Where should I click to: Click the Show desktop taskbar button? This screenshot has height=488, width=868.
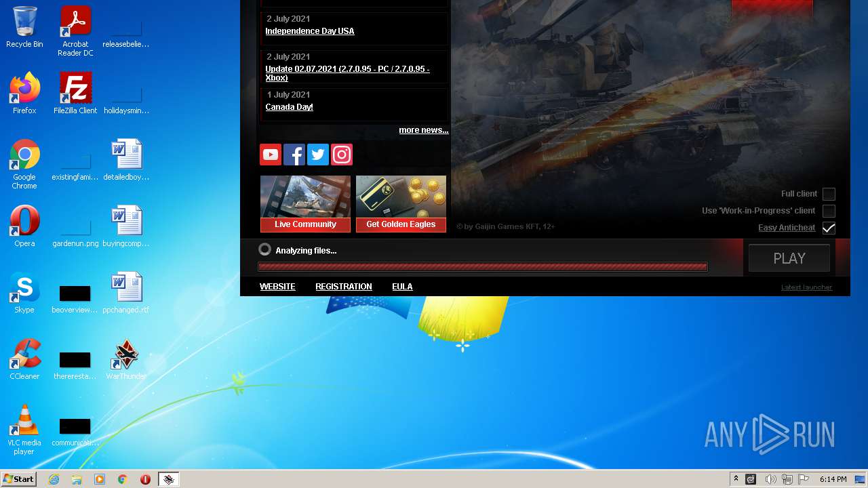coord(860,479)
